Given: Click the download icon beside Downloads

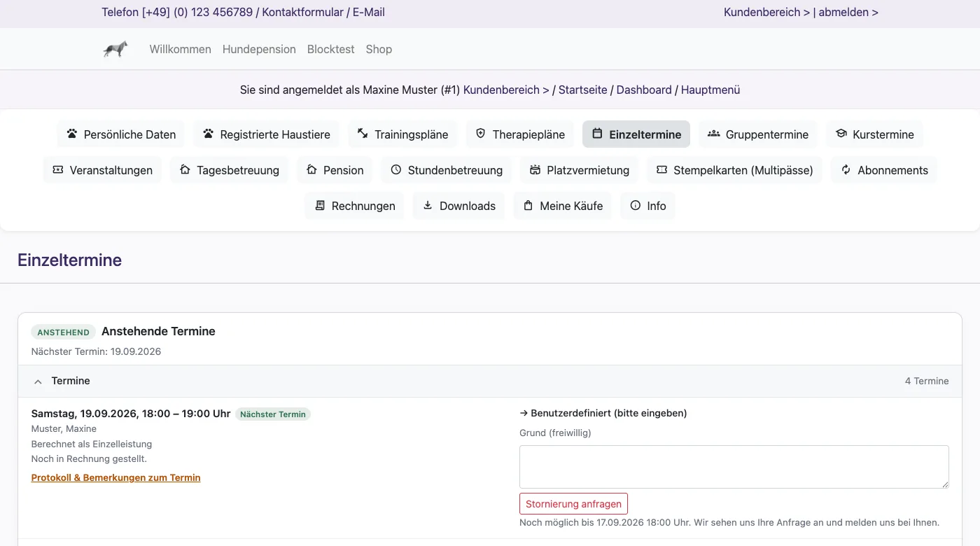Looking at the screenshot, I should (428, 205).
